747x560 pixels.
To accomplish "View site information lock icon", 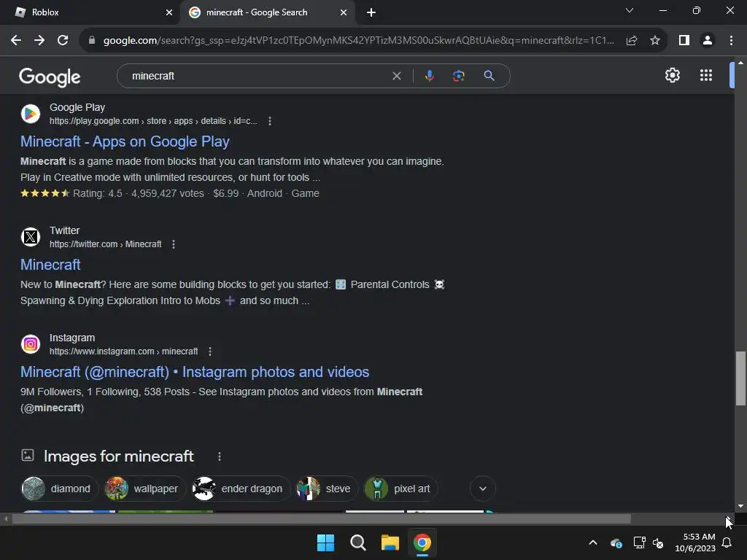I will [x=92, y=41].
